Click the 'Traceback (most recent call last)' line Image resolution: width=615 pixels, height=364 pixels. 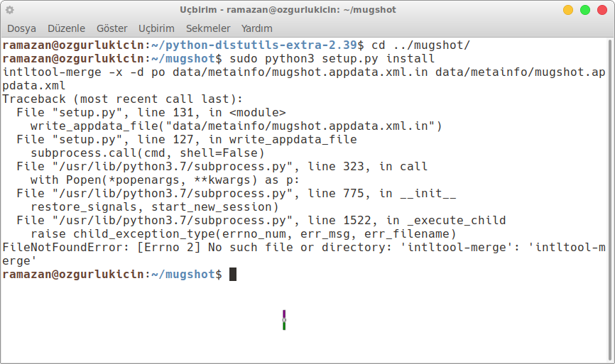[122, 99]
